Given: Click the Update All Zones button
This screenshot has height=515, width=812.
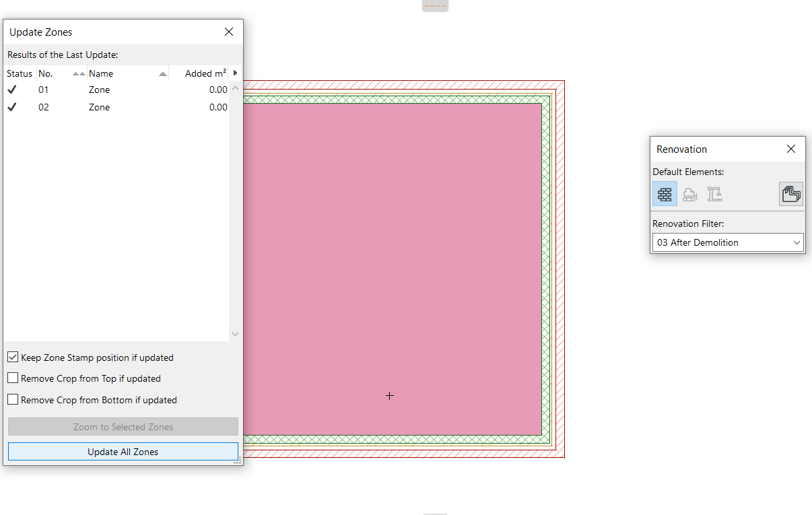Looking at the screenshot, I should point(123,452).
